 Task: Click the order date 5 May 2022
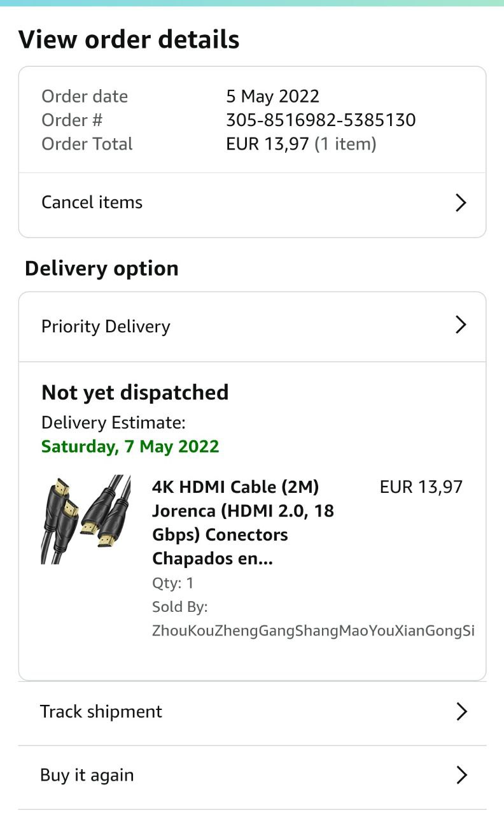click(272, 96)
